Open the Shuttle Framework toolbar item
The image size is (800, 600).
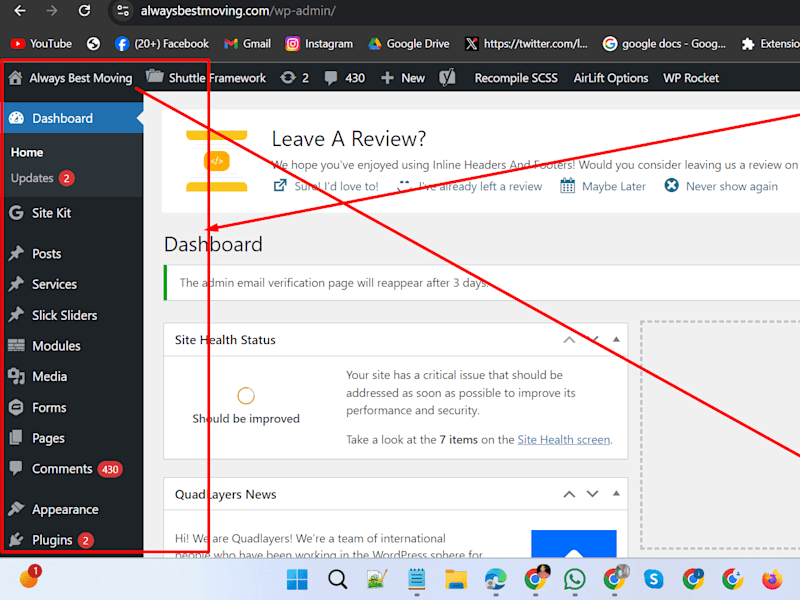(x=206, y=78)
